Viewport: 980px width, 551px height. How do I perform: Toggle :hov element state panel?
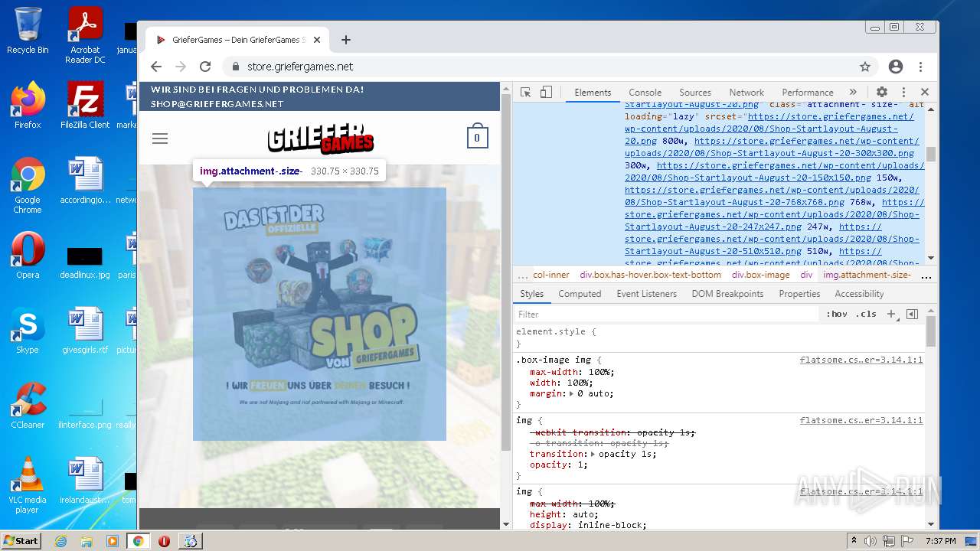tap(837, 314)
